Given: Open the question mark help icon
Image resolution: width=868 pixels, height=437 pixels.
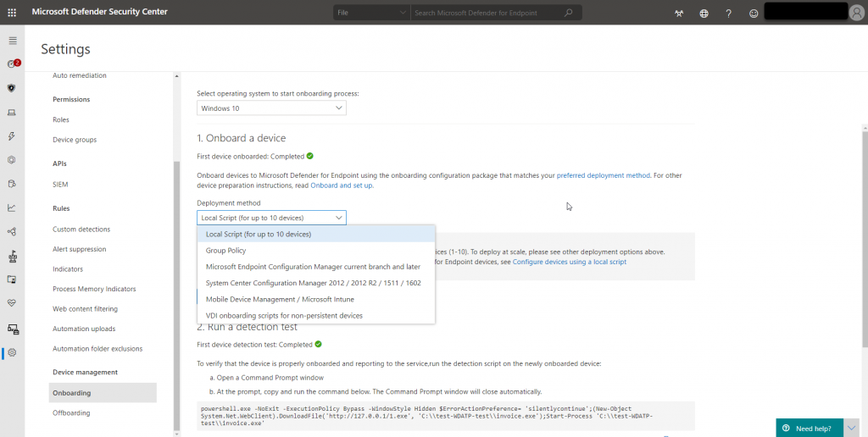Looking at the screenshot, I should pos(728,14).
